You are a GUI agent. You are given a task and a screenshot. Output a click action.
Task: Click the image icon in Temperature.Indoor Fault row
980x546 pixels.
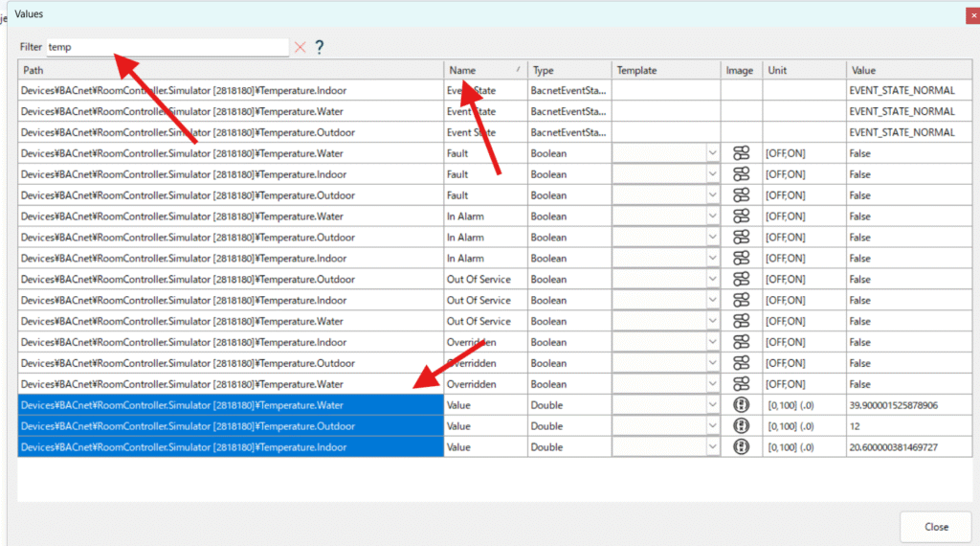coord(741,174)
